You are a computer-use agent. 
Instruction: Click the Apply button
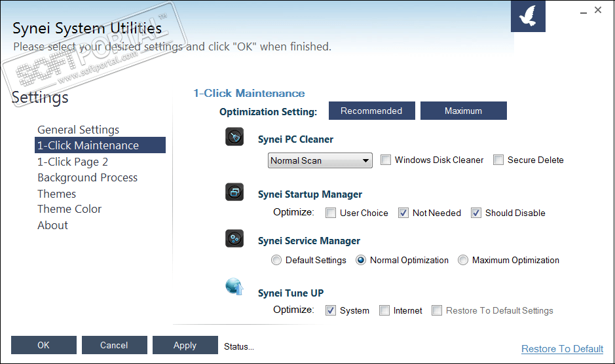[185, 345]
